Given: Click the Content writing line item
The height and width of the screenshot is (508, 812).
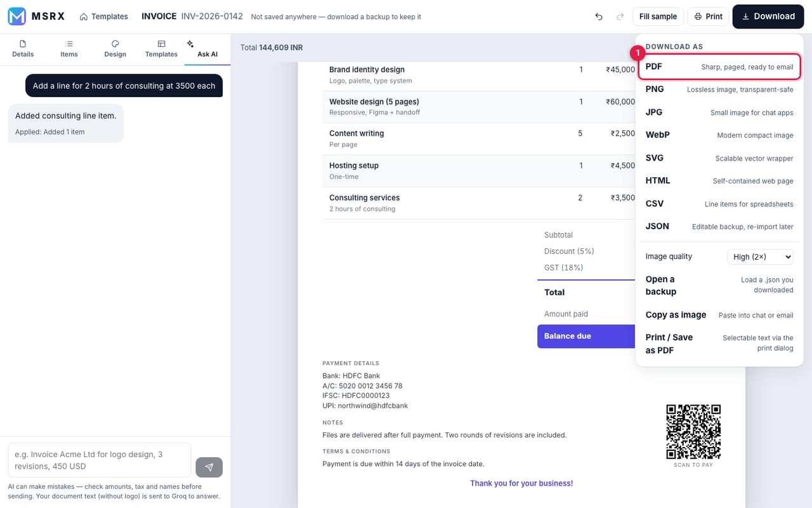Looking at the screenshot, I should click(x=357, y=133).
